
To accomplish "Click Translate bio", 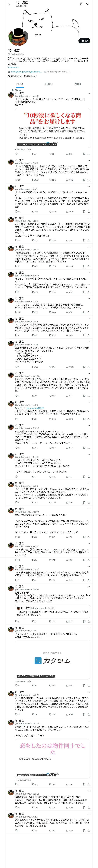I will tap(14, 67).
